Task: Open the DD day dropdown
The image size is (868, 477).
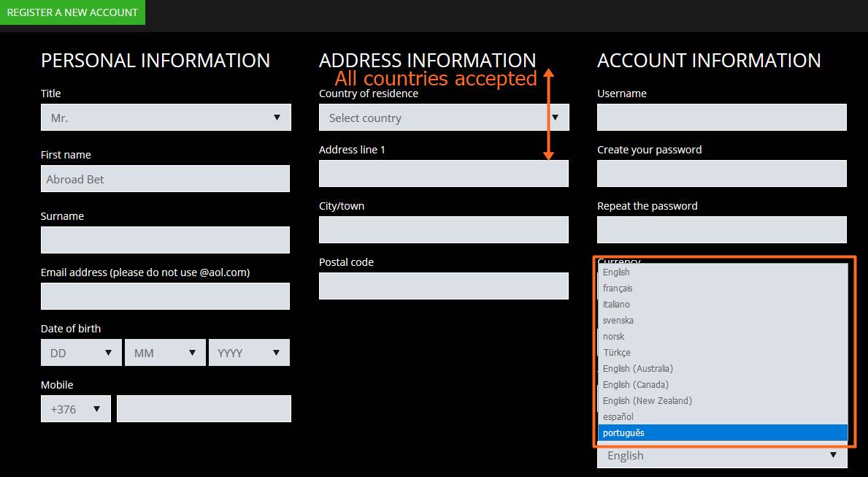Action: point(81,353)
